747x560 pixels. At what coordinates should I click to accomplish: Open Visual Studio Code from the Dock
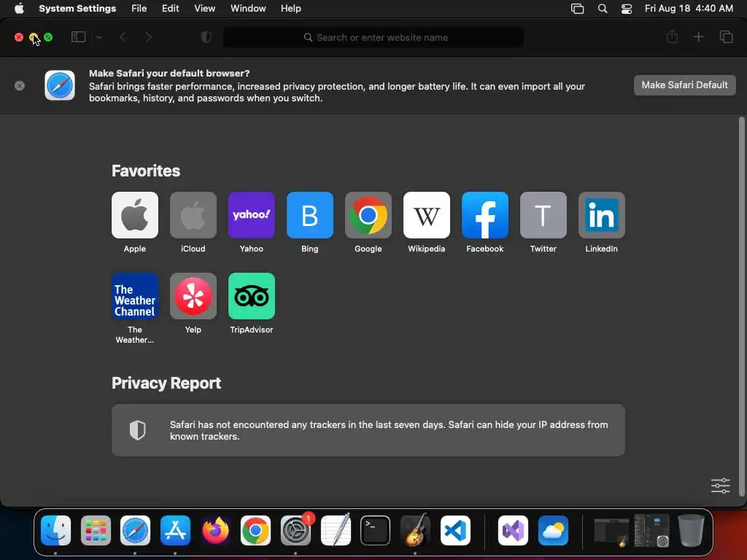pyautogui.click(x=455, y=530)
